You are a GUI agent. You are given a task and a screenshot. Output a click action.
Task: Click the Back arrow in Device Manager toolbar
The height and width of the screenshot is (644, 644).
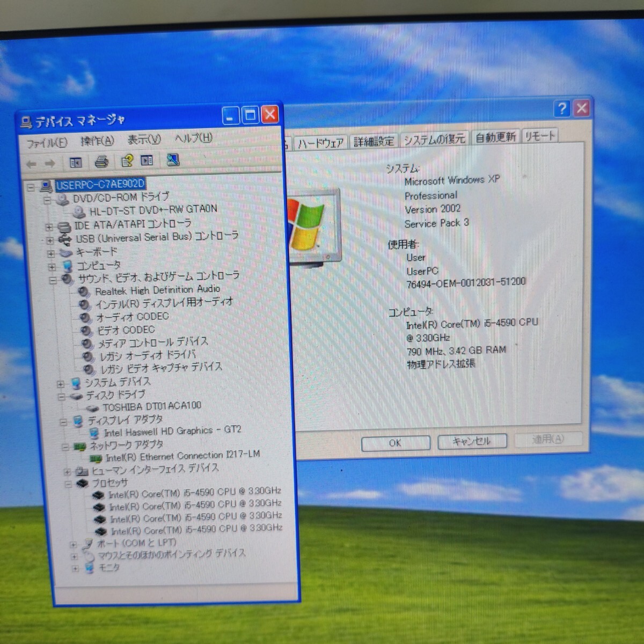32,164
